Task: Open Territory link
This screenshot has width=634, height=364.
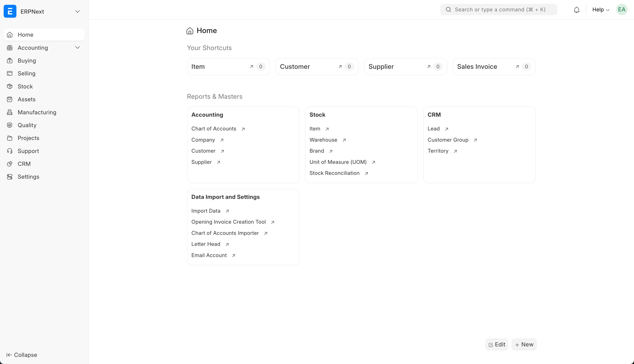Action: pos(438,151)
